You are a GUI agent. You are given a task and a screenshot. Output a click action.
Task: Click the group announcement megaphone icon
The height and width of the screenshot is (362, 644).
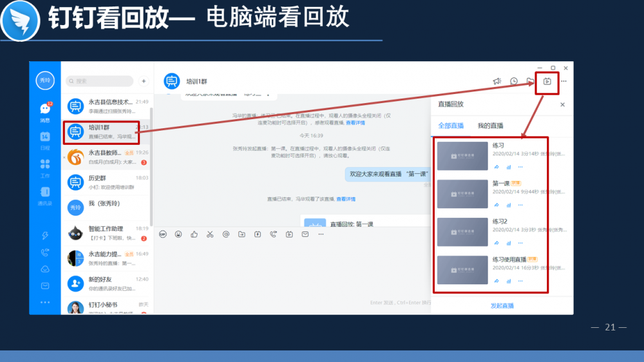(x=497, y=81)
